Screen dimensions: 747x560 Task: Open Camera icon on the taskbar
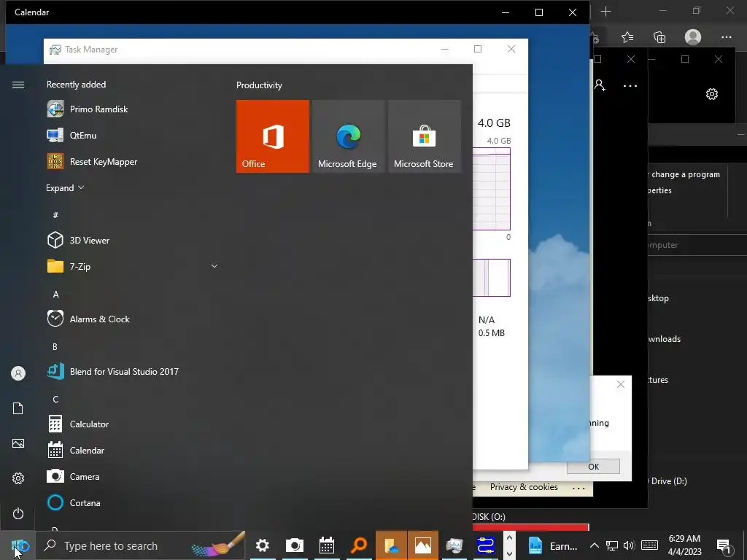tap(295, 545)
